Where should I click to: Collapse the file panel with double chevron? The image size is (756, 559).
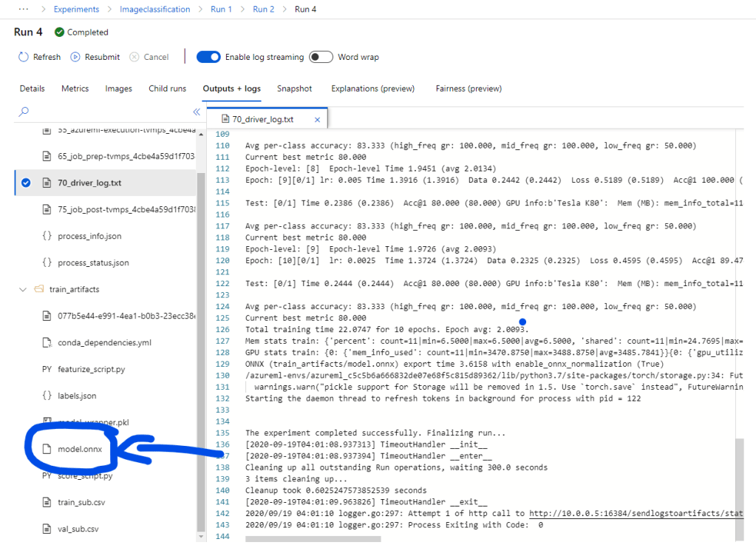click(x=197, y=112)
